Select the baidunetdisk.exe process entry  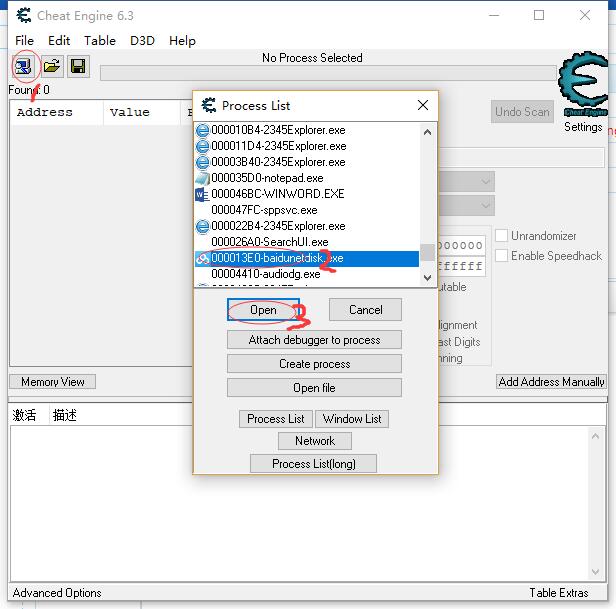point(277,258)
